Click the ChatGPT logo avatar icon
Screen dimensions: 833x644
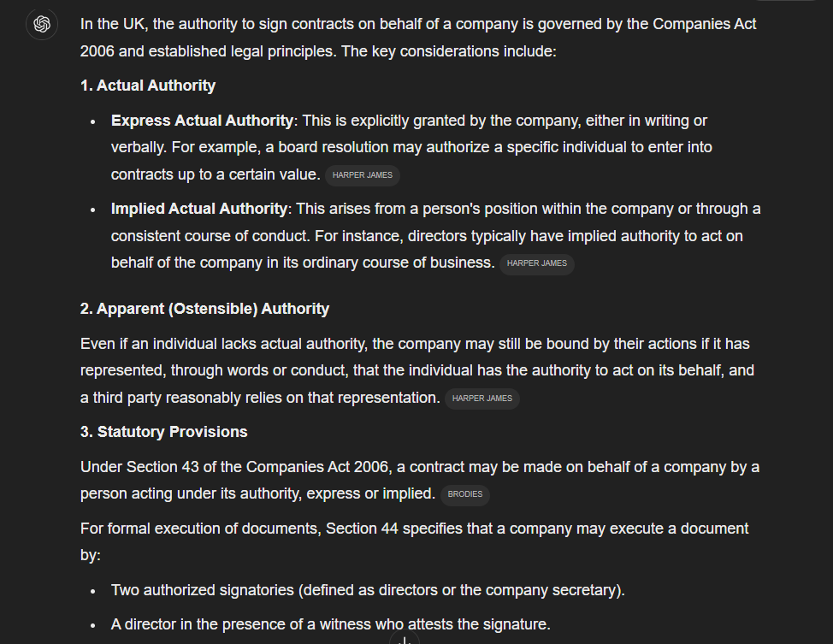coord(41,24)
